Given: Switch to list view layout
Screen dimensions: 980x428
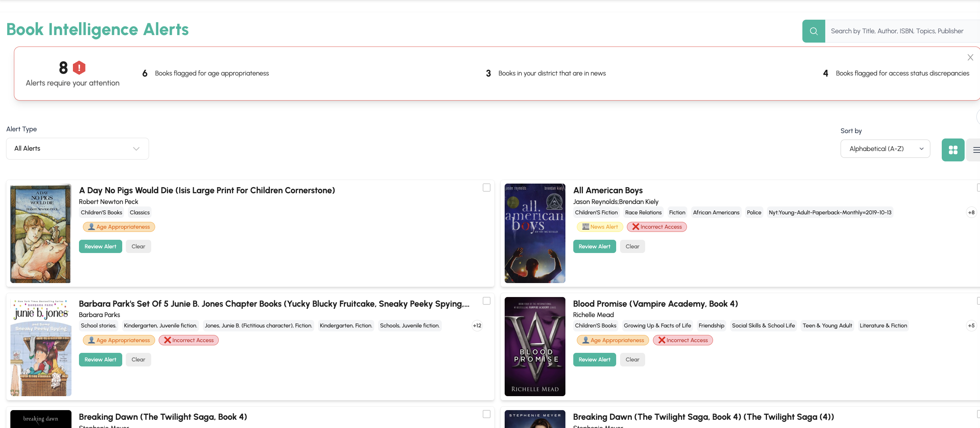Looking at the screenshot, I should click(x=975, y=150).
